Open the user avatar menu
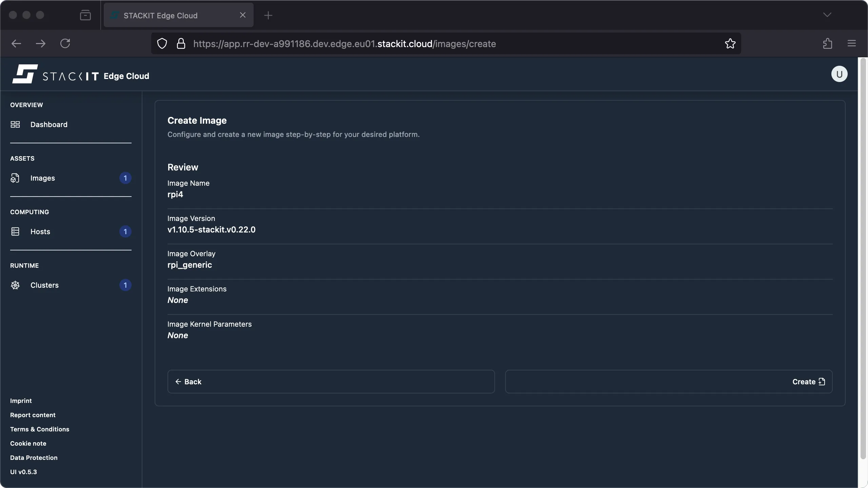 [x=839, y=74]
